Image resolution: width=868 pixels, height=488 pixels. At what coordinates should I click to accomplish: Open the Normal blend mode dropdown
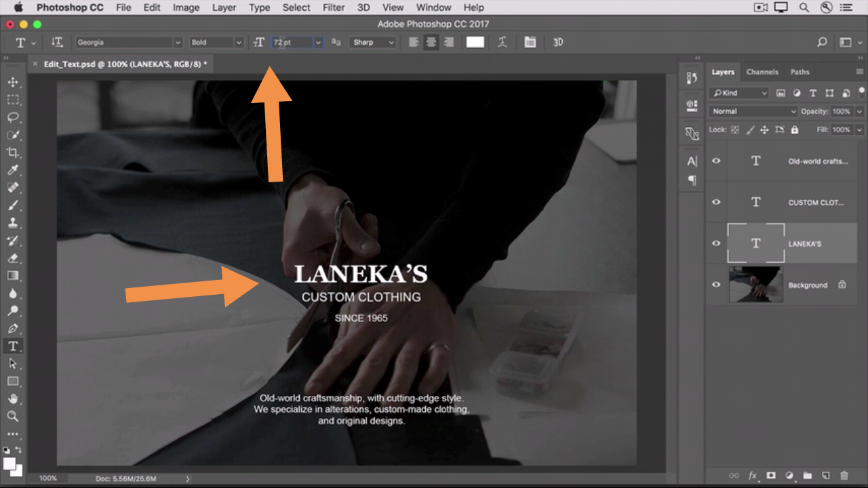click(753, 111)
